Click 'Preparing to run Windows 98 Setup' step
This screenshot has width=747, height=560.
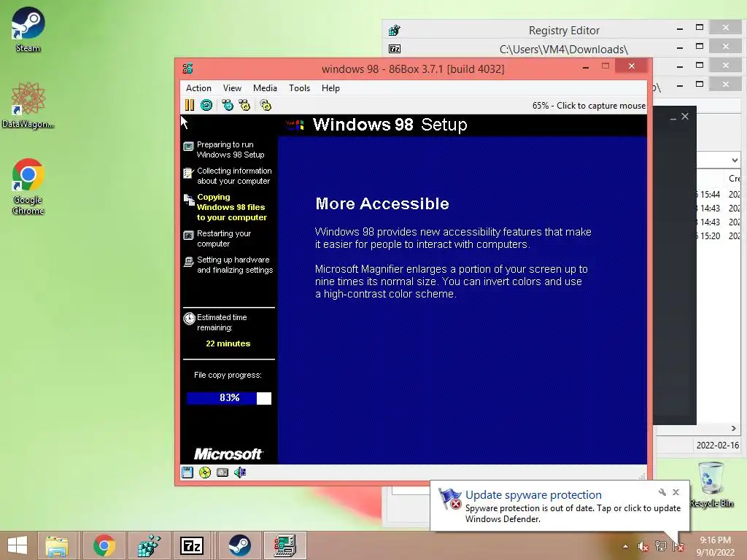(231, 149)
